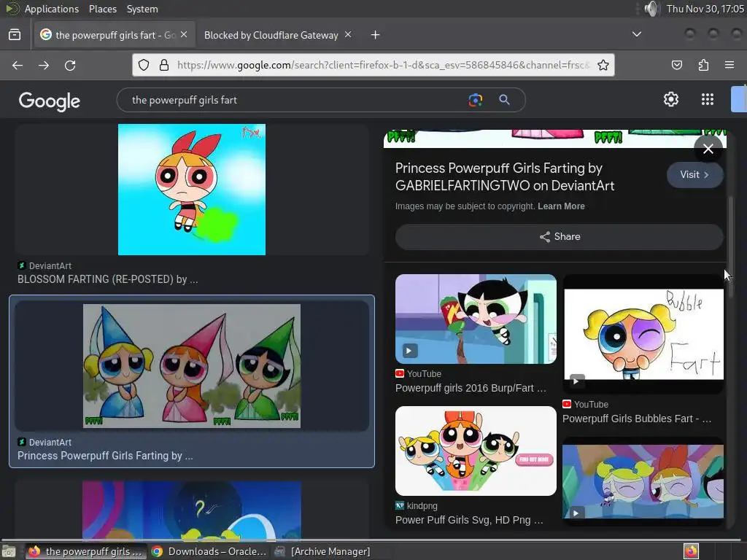Screen dimensions: 747x560
Task: Open the clock showing Thu Nov 30
Action: coord(705,9)
